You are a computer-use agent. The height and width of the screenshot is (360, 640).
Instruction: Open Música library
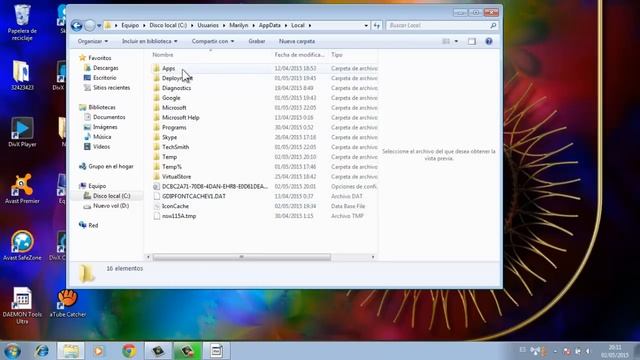pos(102,137)
